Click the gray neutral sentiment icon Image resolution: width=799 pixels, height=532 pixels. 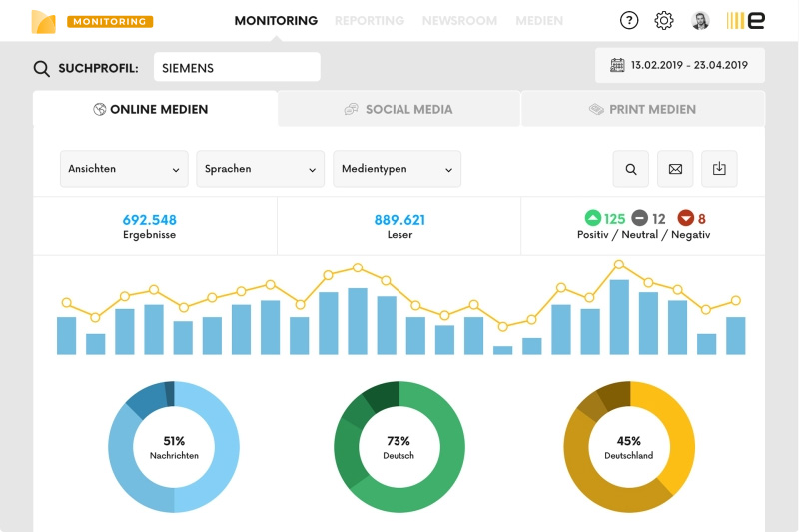click(639, 218)
